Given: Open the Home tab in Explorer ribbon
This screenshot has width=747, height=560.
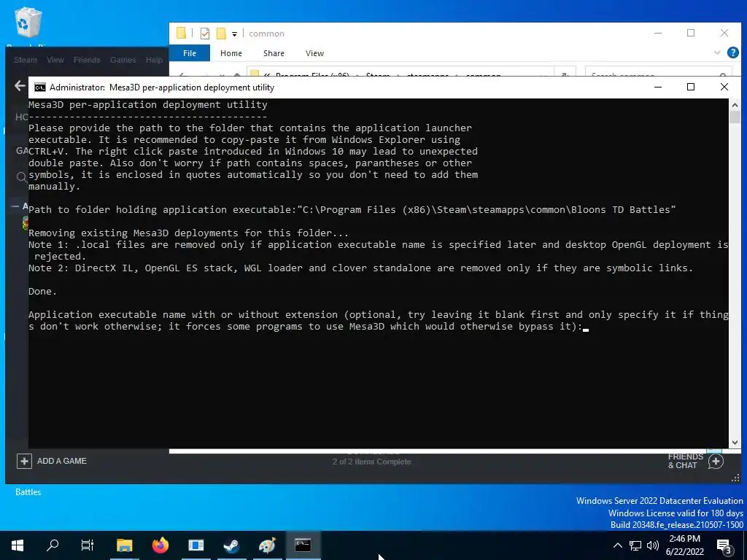Looking at the screenshot, I should point(231,53).
